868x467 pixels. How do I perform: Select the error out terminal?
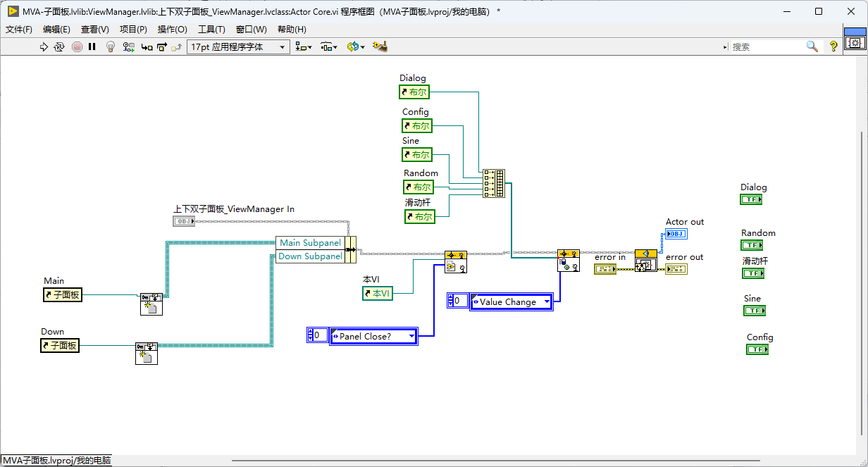coord(676,269)
